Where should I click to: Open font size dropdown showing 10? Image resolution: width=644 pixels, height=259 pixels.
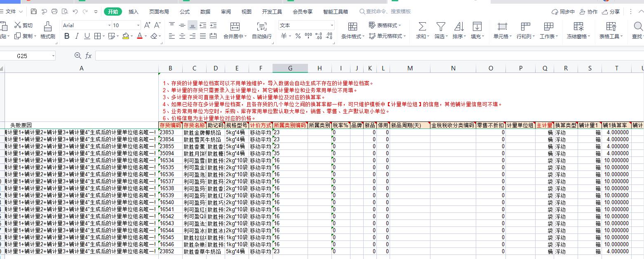click(x=139, y=26)
